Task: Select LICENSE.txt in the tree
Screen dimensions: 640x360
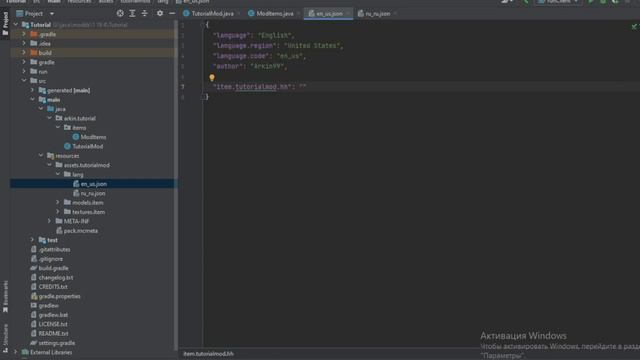Action: click(53, 324)
